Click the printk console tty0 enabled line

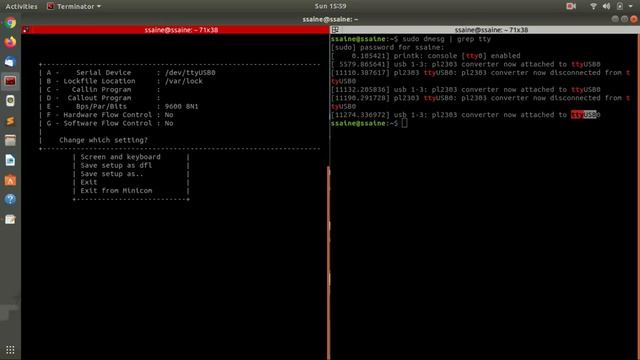click(426, 56)
